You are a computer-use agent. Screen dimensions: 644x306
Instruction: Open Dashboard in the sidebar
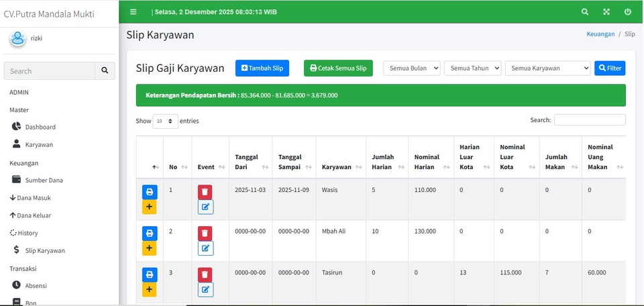click(x=40, y=127)
